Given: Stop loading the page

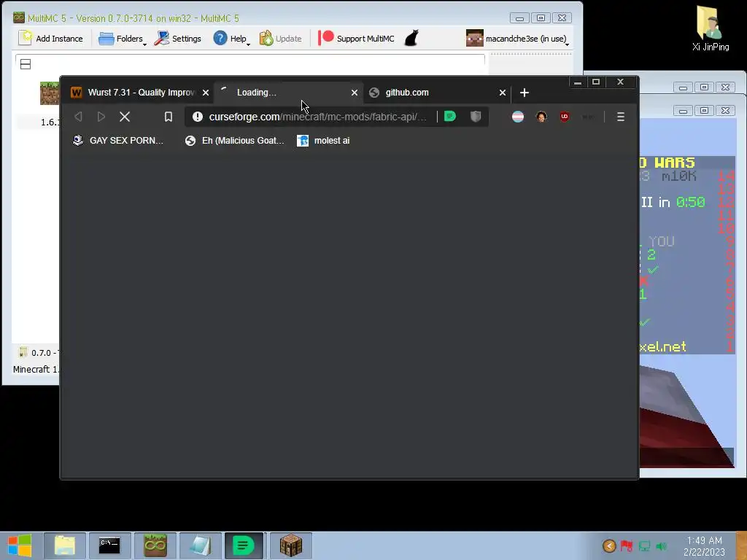Looking at the screenshot, I should [x=125, y=117].
